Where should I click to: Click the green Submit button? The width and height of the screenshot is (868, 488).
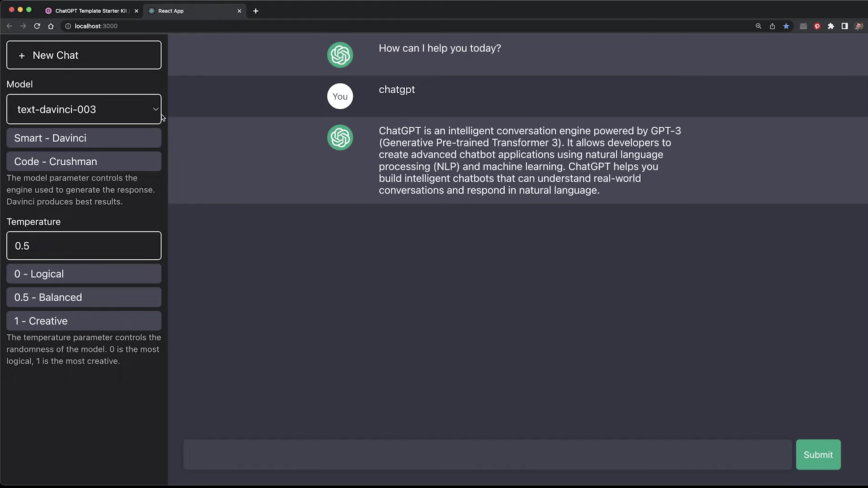pyautogui.click(x=818, y=454)
